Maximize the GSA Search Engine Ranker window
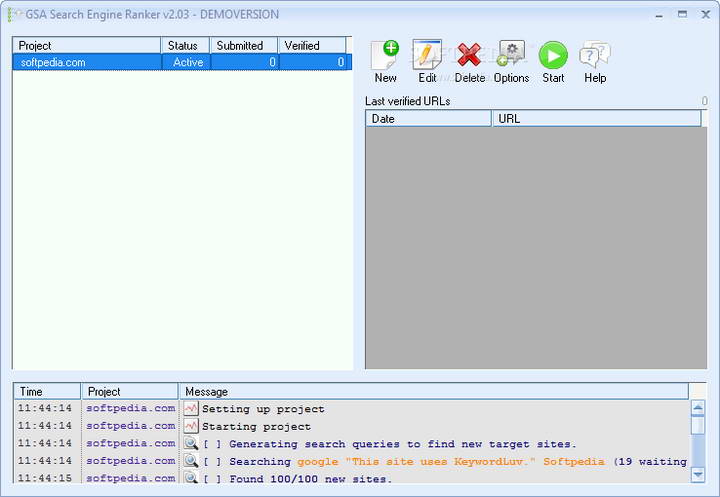720x497 pixels. (682, 15)
